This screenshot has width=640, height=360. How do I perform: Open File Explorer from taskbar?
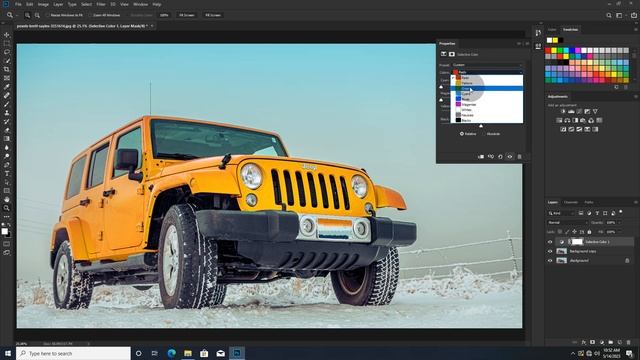188,353
